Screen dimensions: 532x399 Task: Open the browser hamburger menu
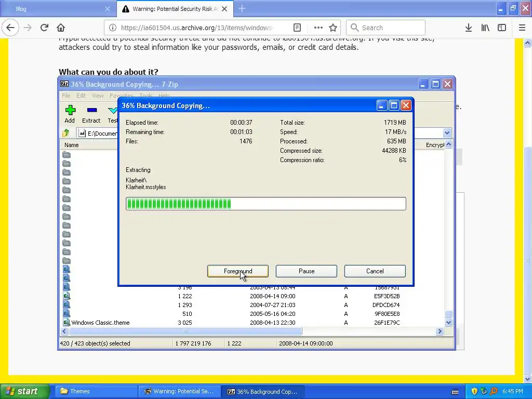click(522, 28)
